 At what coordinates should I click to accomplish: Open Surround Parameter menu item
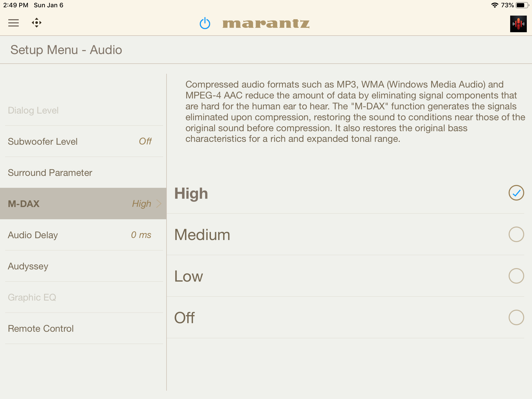(50, 173)
